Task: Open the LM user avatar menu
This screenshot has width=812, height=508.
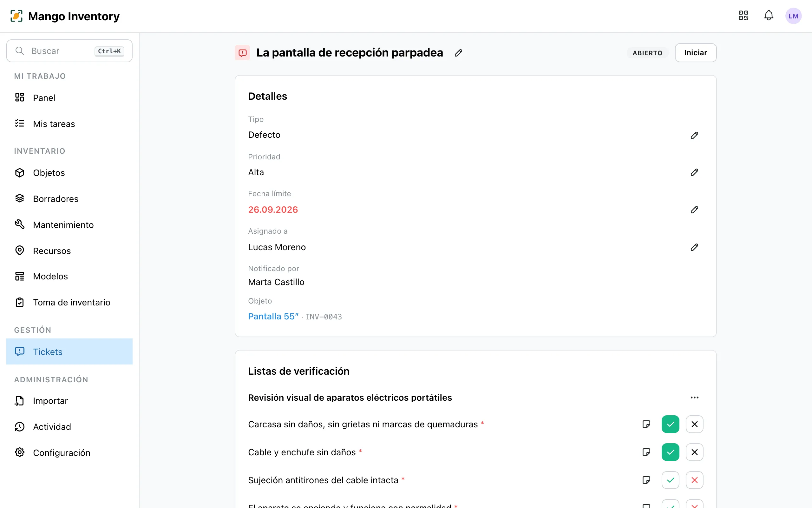Action: pyautogui.click(x=793, y=16)
